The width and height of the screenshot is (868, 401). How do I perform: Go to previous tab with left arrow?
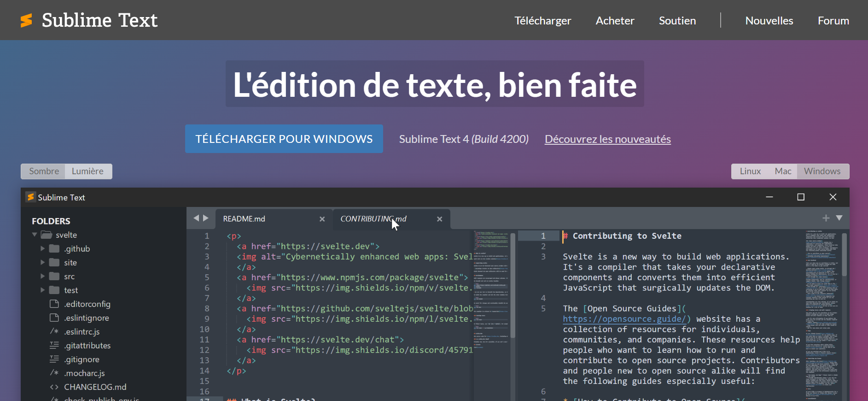pyautogui.click(x=196, y=218)
